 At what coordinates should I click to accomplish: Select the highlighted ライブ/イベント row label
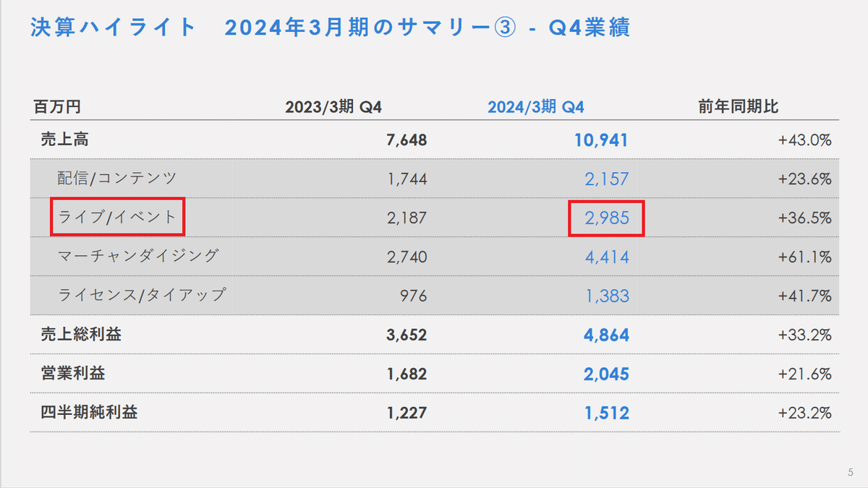116,217
